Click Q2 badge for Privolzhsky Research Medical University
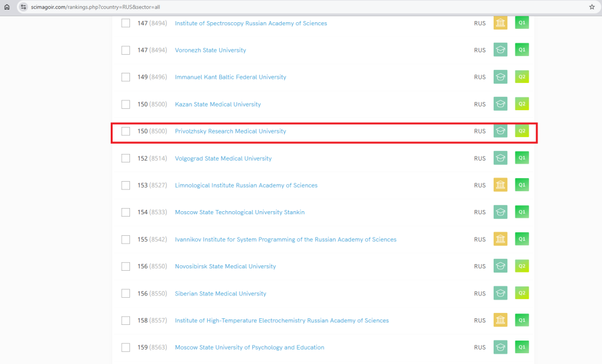The width and height of the screenshot is (602, 364). coord(522,131)
